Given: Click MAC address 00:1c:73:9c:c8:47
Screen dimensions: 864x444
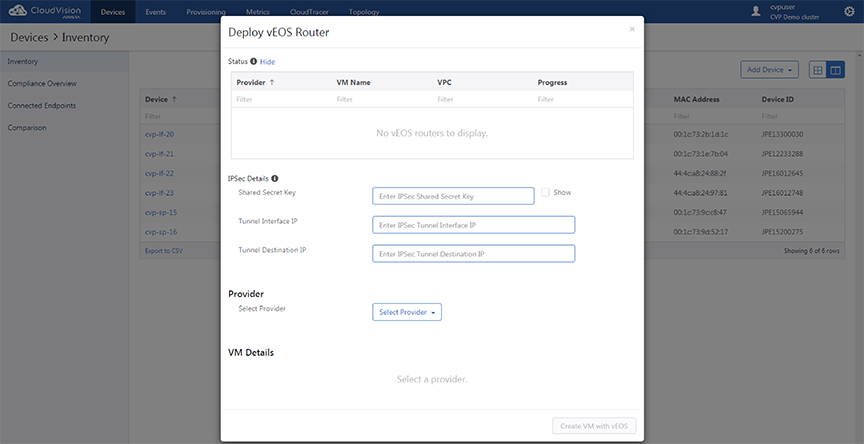Looking at the screenshot, I should [x=700, y=213].
